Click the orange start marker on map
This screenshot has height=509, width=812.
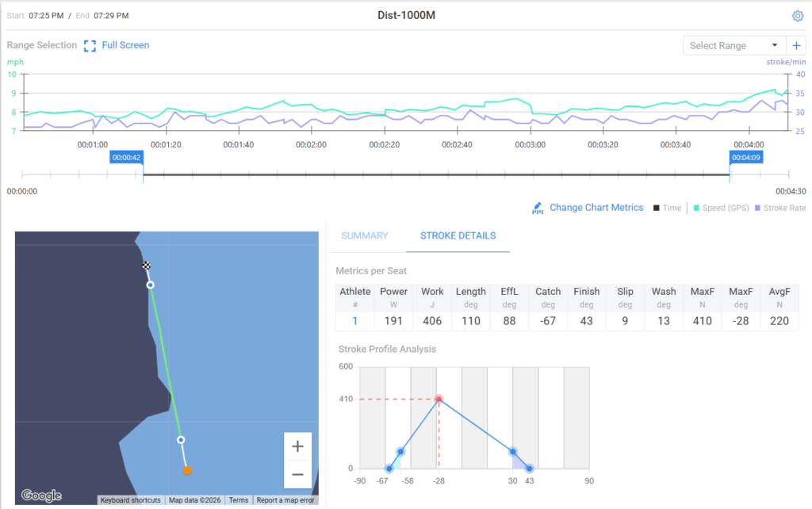[x=187, y=470]
